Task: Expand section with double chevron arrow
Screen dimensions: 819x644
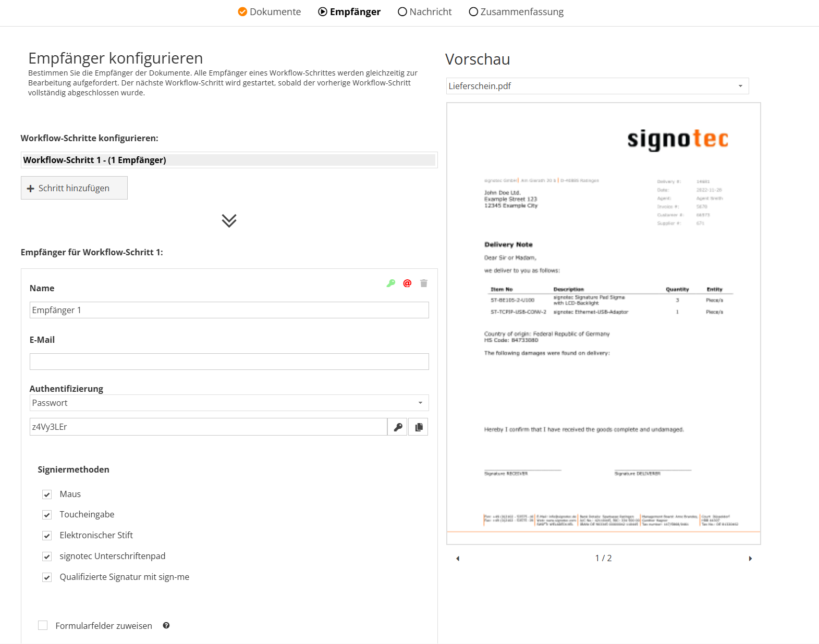Action: click(229, 221)
